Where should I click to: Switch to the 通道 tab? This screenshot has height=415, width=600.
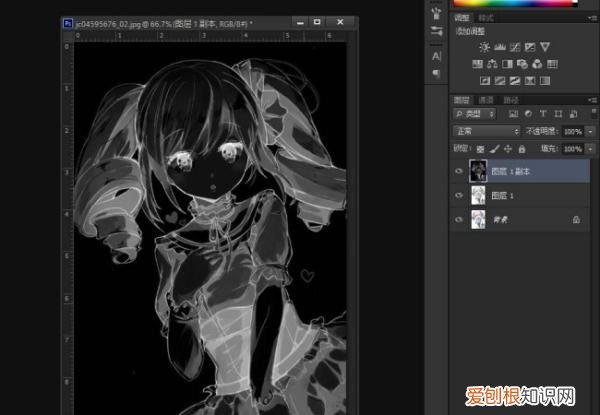486,100
